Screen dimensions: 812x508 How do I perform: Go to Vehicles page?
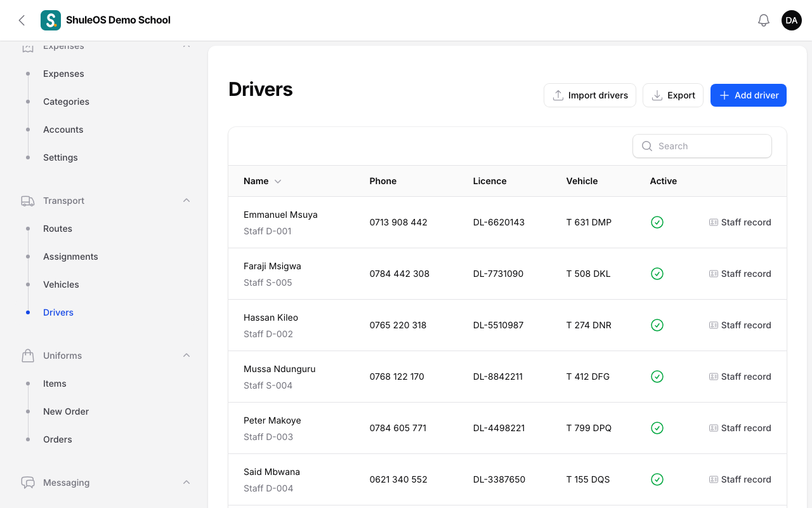click(x=61, y=284)
